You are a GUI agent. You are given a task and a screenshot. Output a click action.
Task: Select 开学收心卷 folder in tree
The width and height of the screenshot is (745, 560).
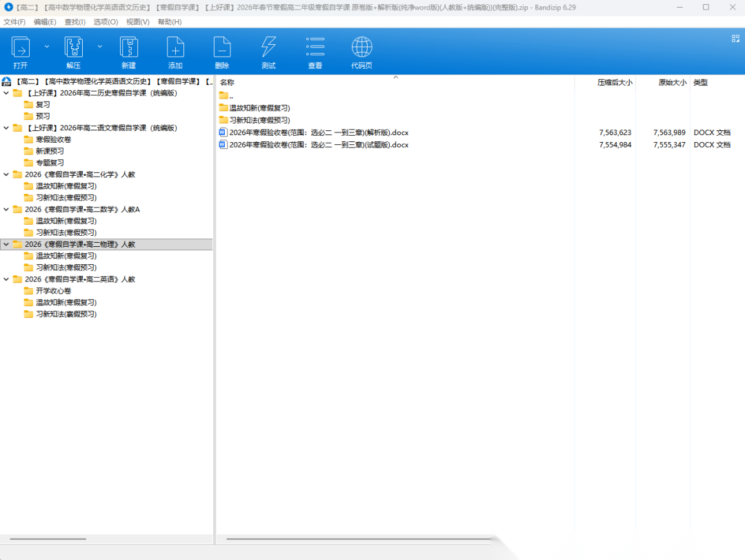[53, 291]
